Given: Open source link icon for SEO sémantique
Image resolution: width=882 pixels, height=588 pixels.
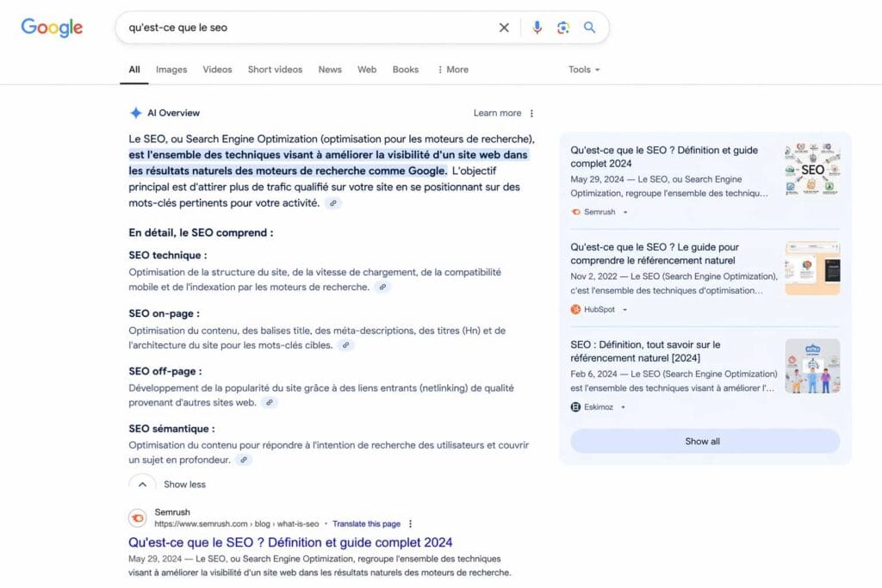Looking at the screenshot, I should click(244, 460).
